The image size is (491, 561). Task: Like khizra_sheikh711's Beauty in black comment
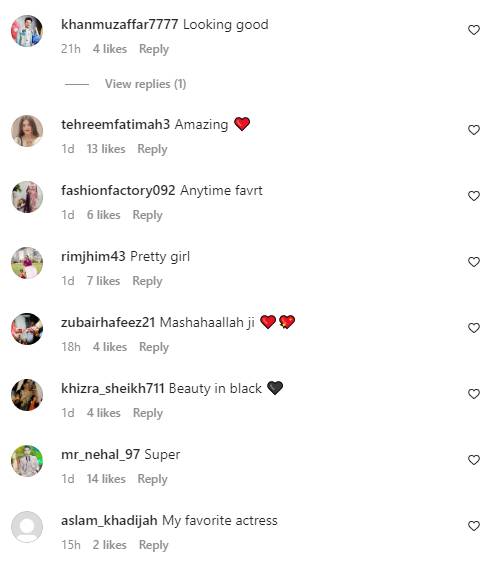tap(473, 394)
